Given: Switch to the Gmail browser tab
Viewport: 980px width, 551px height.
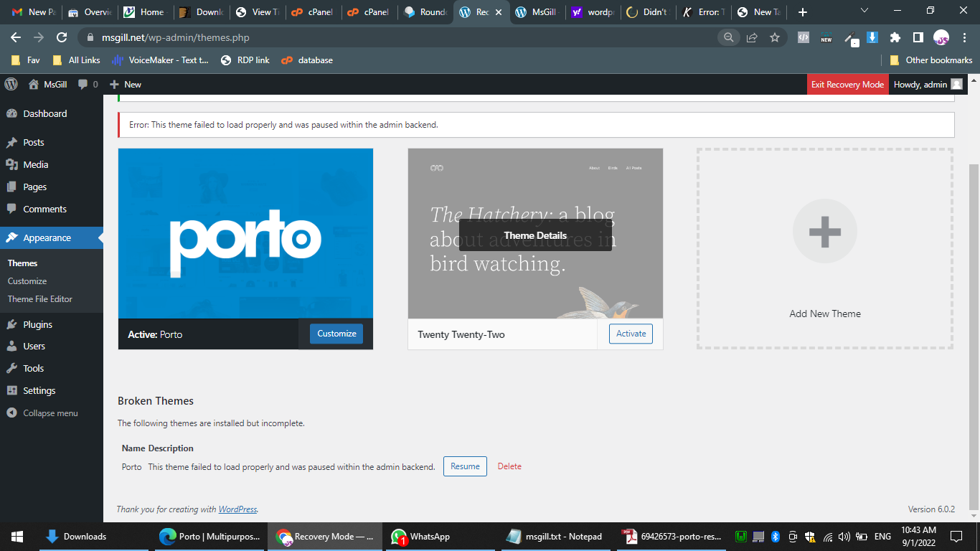Looking at the screenshot, I should coord(33,12).
